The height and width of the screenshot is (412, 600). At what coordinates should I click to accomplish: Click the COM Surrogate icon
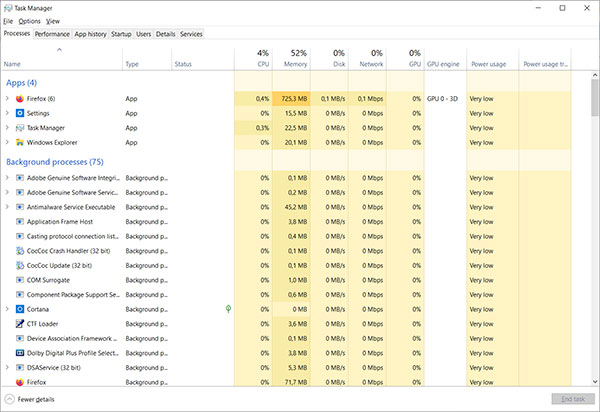(x=20, y=280)
